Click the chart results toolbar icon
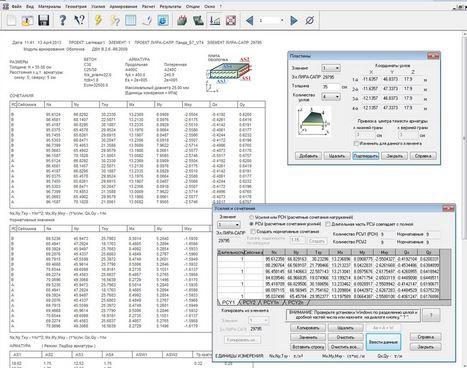Image resolution: width=467 pixels, height=368 pixels. tap(215, 20)
